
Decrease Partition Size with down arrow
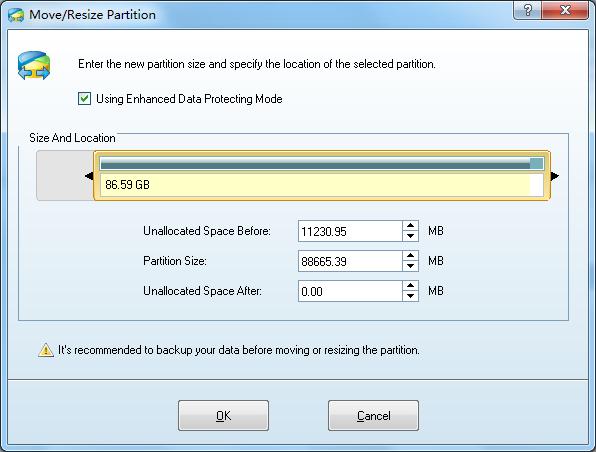point(410,266)
